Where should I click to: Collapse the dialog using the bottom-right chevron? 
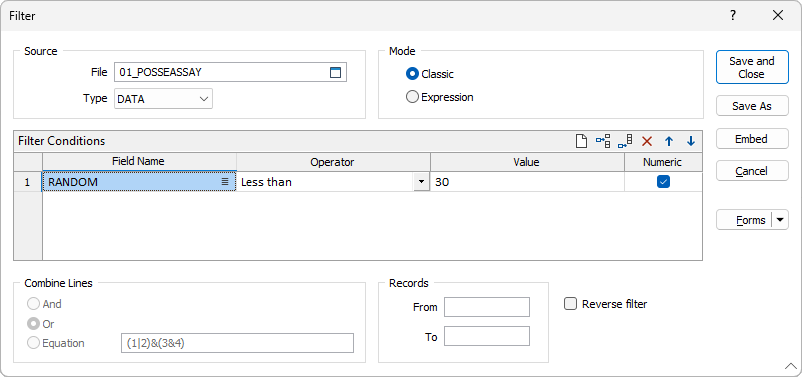(791, 366)
